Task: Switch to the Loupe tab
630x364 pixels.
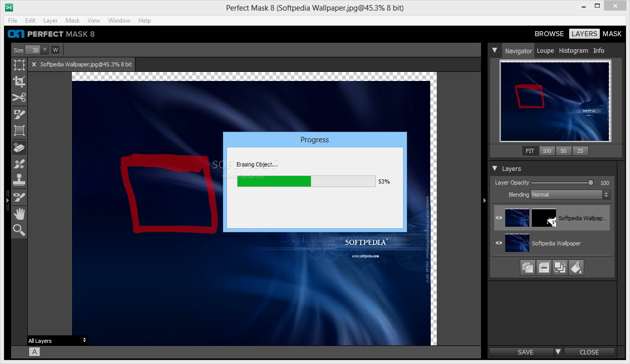Action: 545,50
